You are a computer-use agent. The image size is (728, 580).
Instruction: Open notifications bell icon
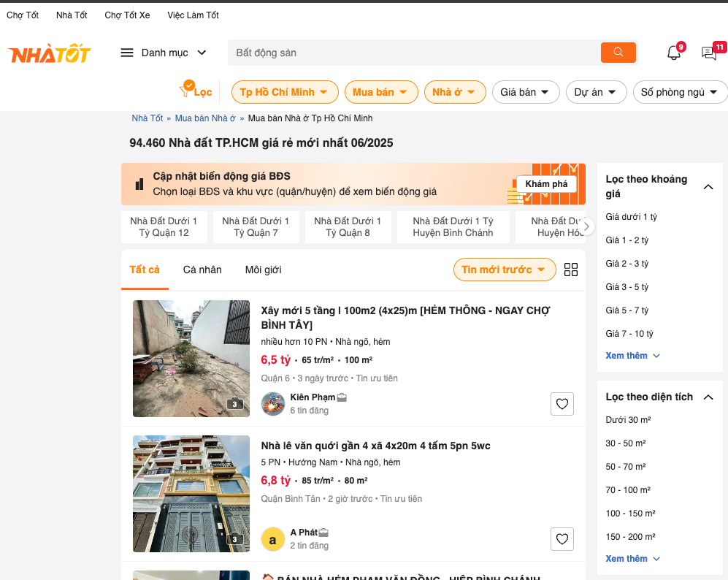(674, 53)
